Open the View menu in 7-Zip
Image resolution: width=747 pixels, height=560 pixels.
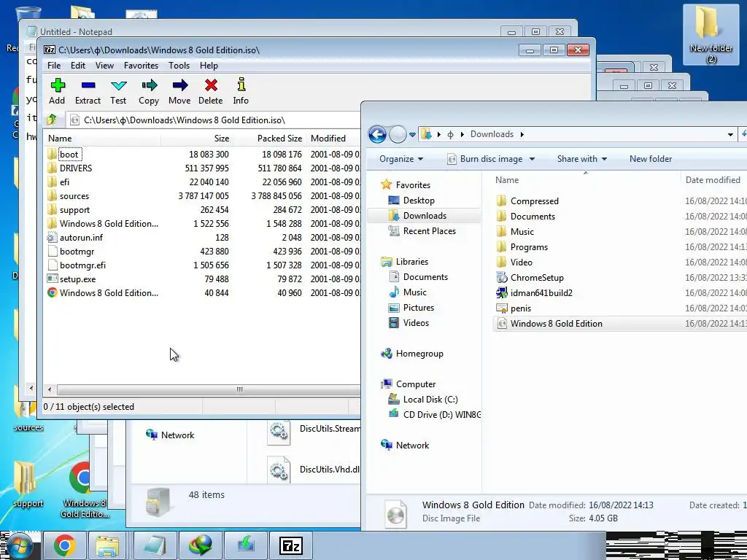pos(104,65)
